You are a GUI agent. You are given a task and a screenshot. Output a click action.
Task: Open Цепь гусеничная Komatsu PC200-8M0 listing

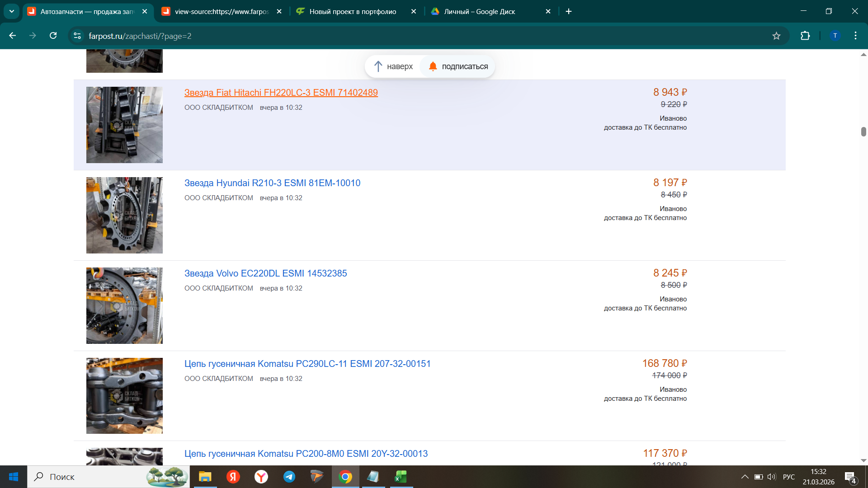[x=306, y=454]
